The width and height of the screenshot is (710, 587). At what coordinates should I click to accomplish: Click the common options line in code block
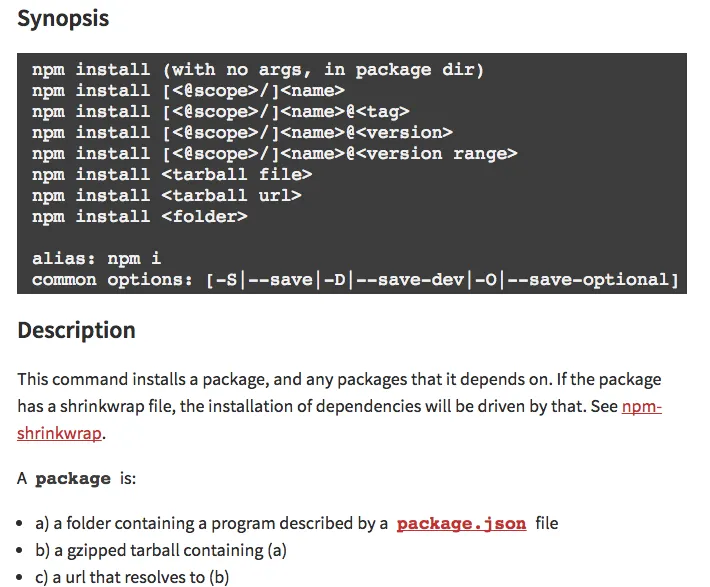point(355,280)
